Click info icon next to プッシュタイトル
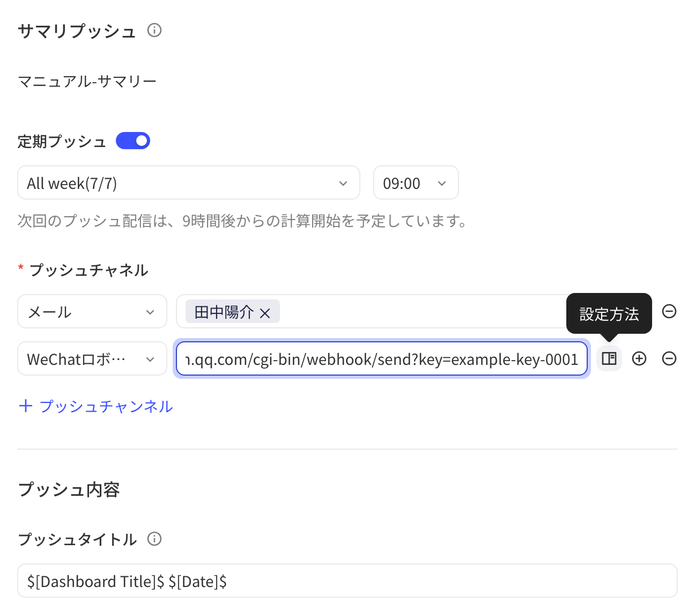Viewport: 695px width, 616px height. click(154, 539)
